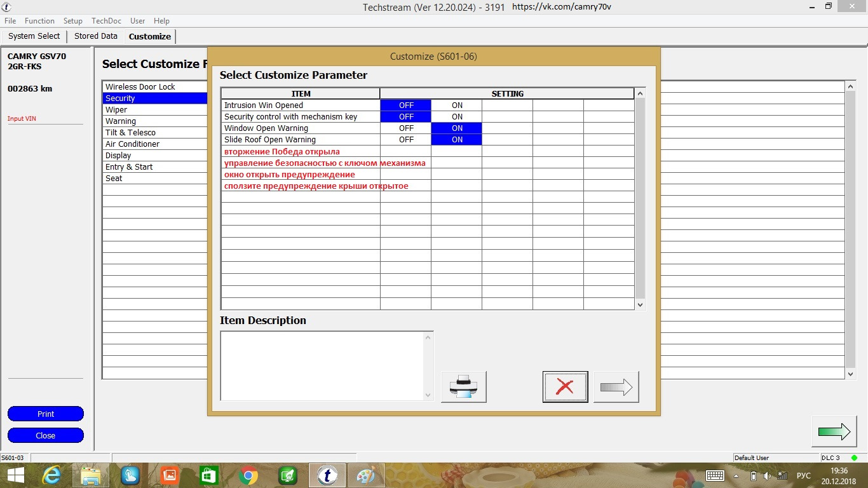
Task: Select the Entry & Start category row
Action: (155, 167)
